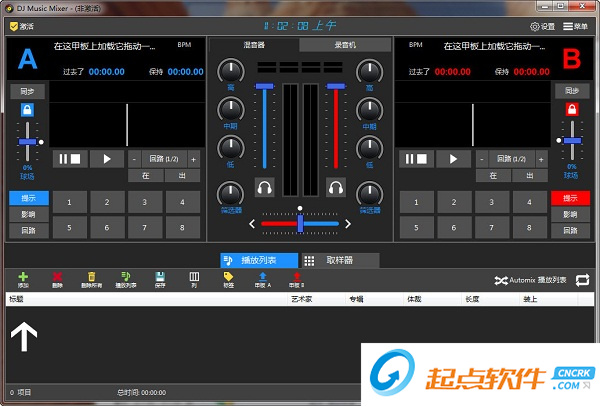The height and width of the screenshot is (406, 600).
Task: Toggle the repeat loop icon
Action: pos(582,280)
